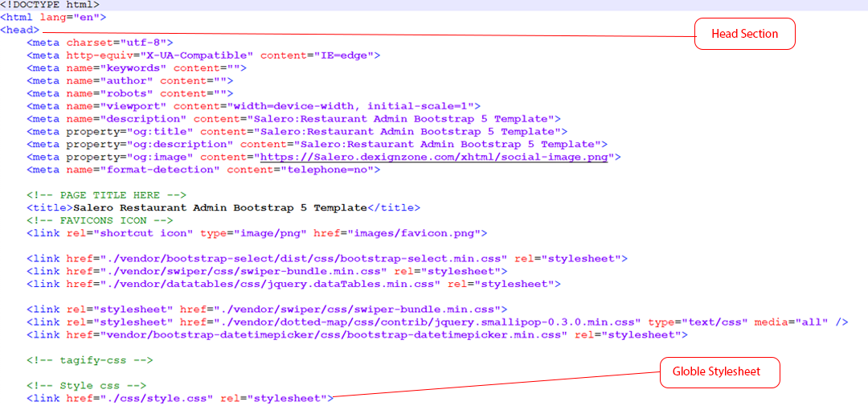Select the bootstrap-select.min.css link line
The width and height of the screenshot is (868, 406).
(x=326, y=259)
